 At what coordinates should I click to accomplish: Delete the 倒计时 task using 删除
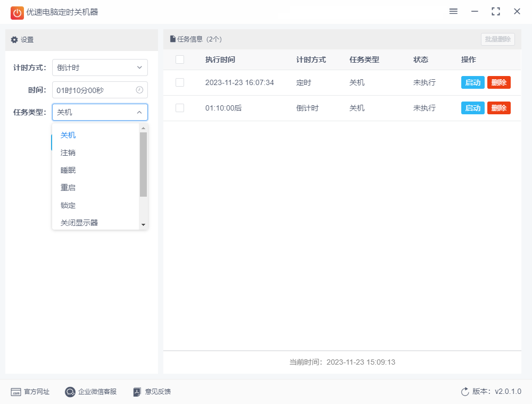pos(498,108)
